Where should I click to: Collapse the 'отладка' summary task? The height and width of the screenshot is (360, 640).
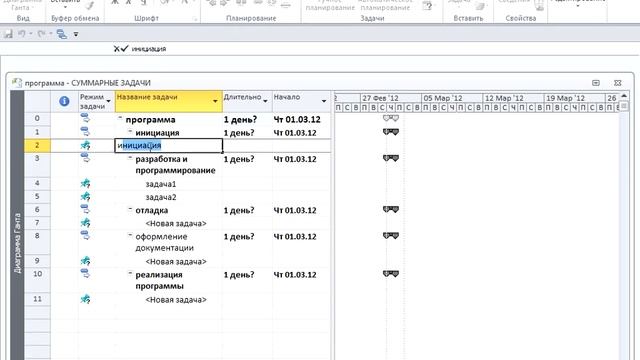130,208
